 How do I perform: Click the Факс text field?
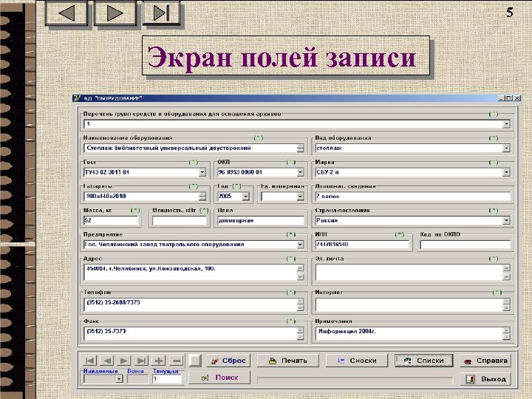pos(190,333)
